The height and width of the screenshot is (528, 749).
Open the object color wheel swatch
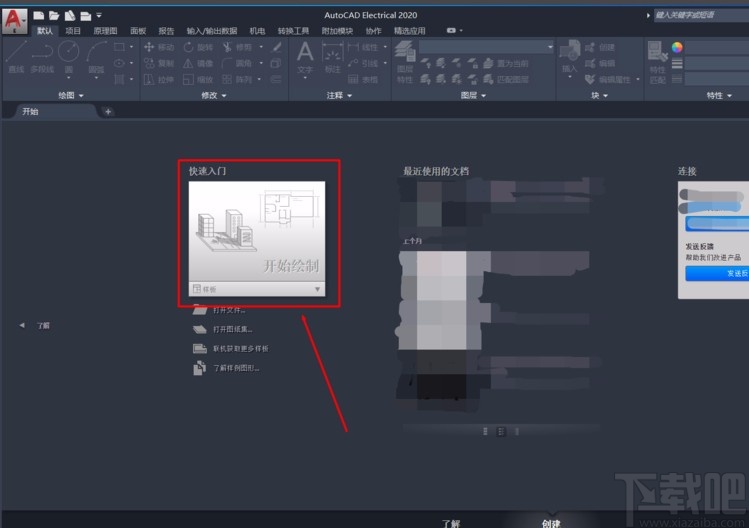coord(677,47)
